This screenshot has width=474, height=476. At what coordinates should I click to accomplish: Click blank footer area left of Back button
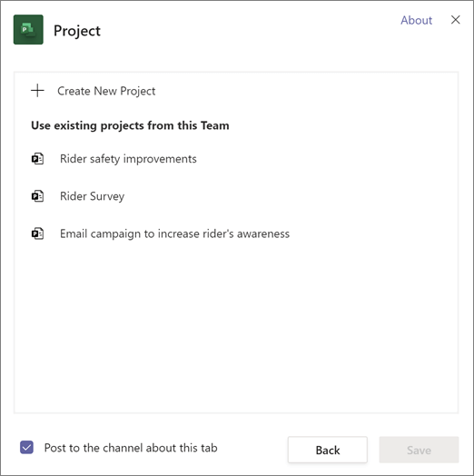252,450
